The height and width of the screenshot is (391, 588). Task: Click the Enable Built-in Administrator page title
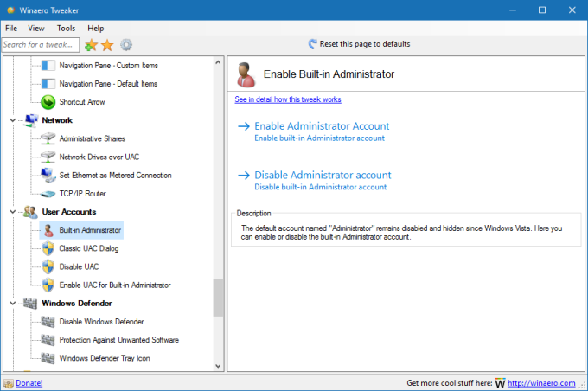(329, 74)
